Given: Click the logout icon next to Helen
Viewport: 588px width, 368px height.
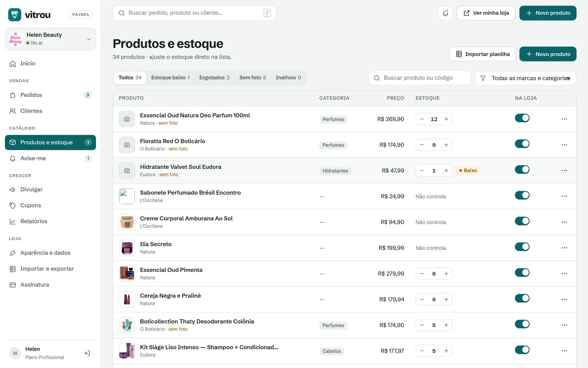Looking at the screenshot, I should (87, 353).
